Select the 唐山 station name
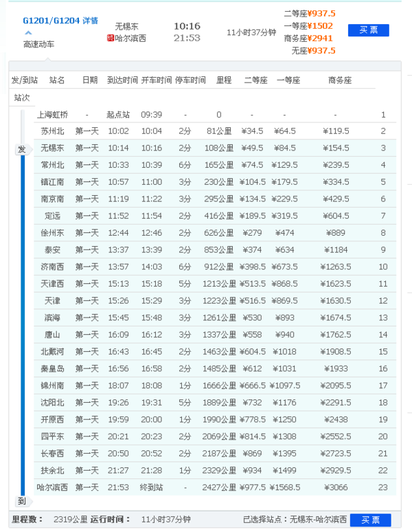412x532 pixels. [x=52, y=335]
